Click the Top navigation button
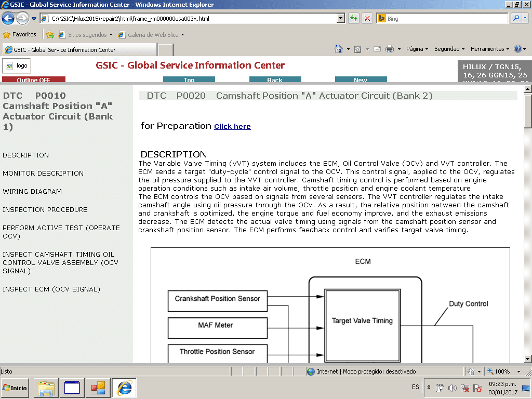Image resolution: width=532 pixels, height=399 pixels. (x=189, y=79)
